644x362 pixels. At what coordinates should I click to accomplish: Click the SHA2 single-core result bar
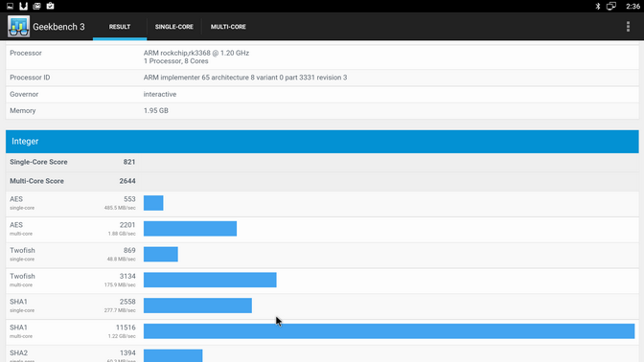(x=172, y=355)
